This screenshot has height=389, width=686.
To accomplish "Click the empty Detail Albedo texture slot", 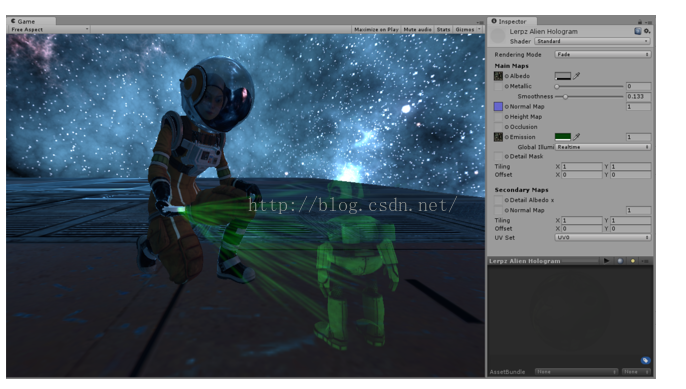I will [x=498, y=200].
